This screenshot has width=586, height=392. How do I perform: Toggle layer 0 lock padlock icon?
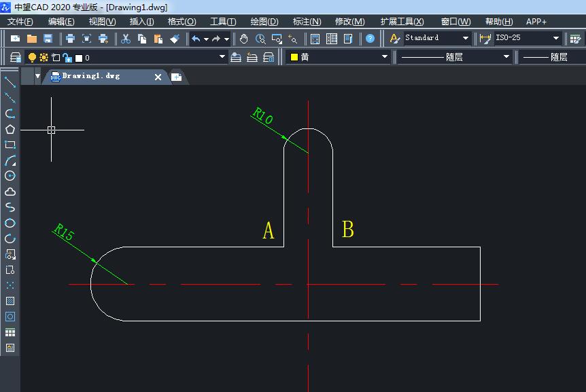coord(68,58)
